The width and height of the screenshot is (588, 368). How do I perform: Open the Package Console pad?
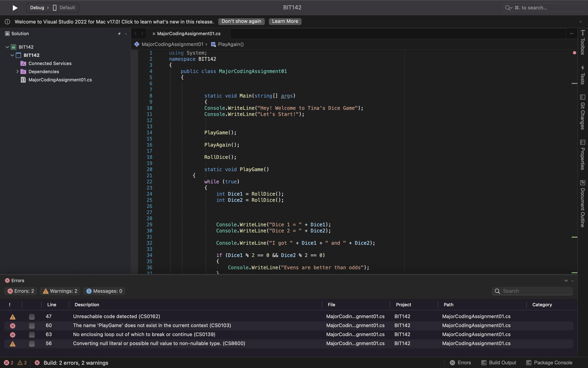click(549, 363)
